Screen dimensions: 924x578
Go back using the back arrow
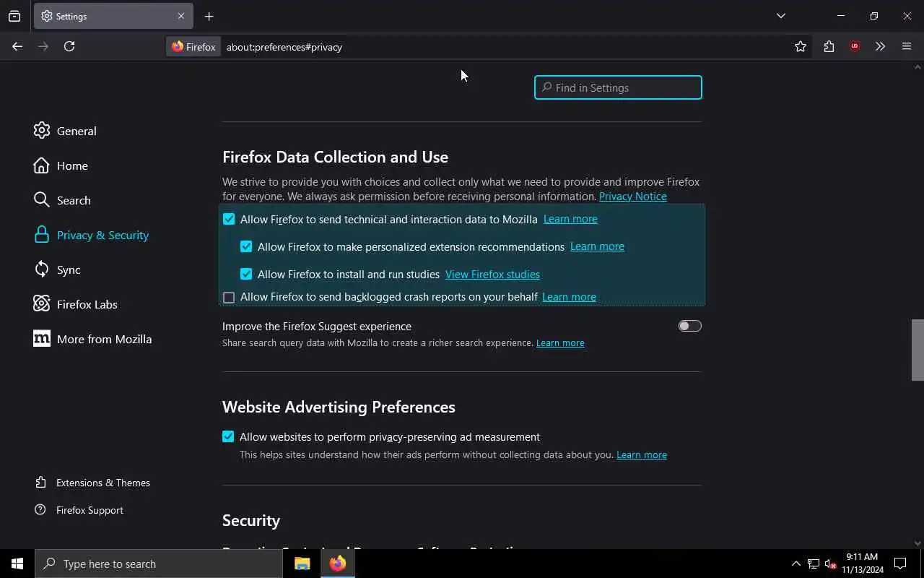pos(17,46)
